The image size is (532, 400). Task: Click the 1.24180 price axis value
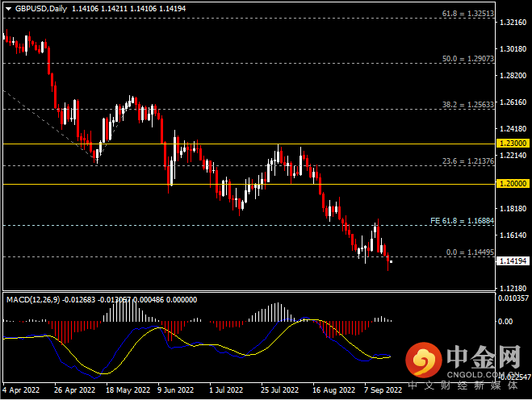(x=513, y=128)
